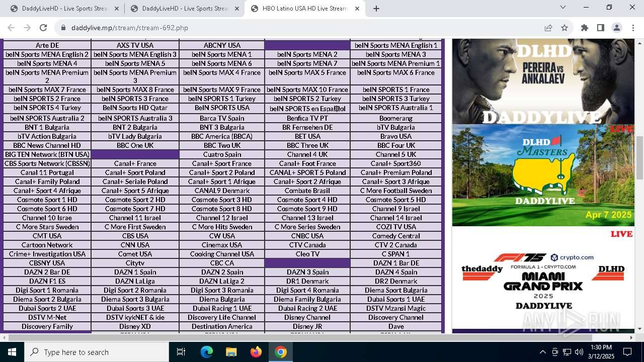The height and width of the screenshot is (362, 644).
Task: Show hidden system tray icons
Action: (x=542, y=352)
